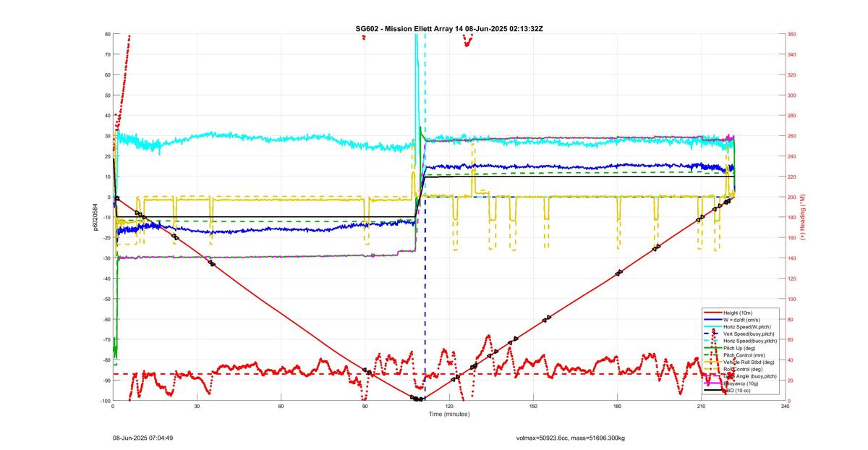Click the Height curve marker near 194 minutes
Screen dimensions: 868x450
pyautogui.click(x=656, y=248)
